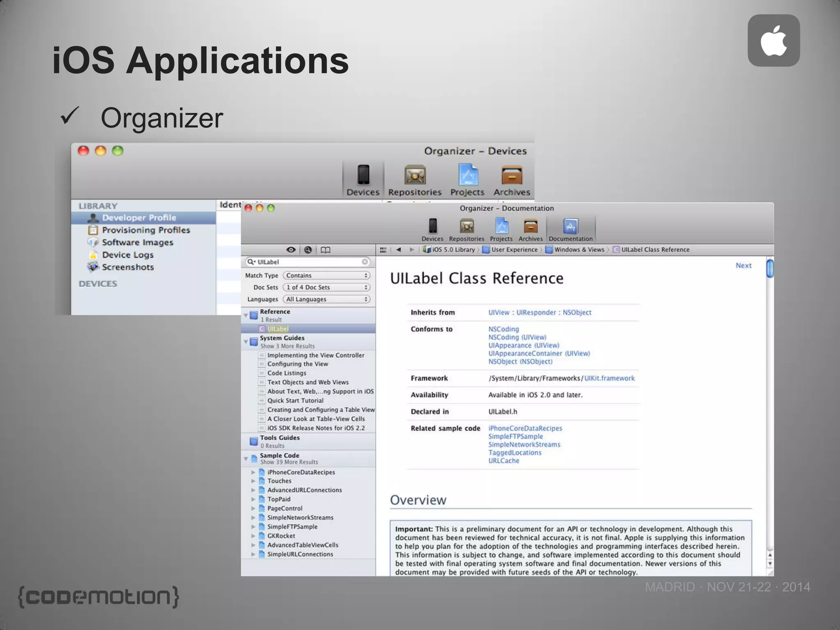The height and width of the screenshot is (630, 840).
Task: Show 3 More Results in System Guides
Action: click(x=288, y=346)
